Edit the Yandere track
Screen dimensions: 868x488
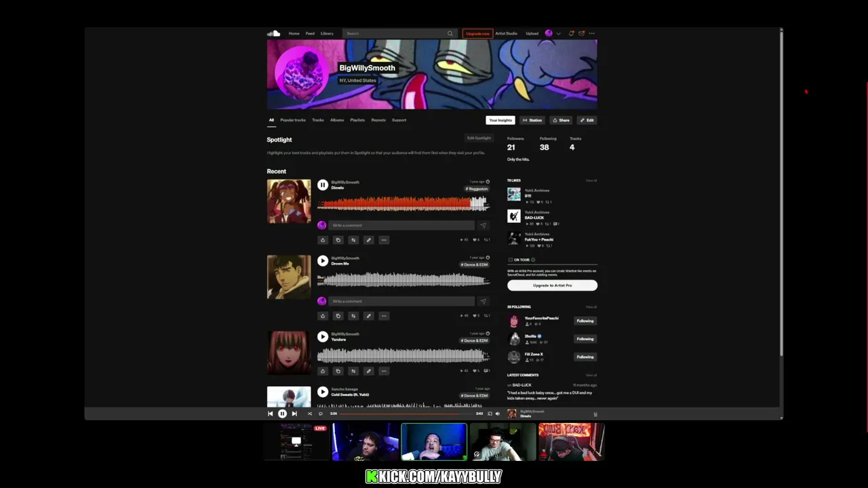(368, 371)
